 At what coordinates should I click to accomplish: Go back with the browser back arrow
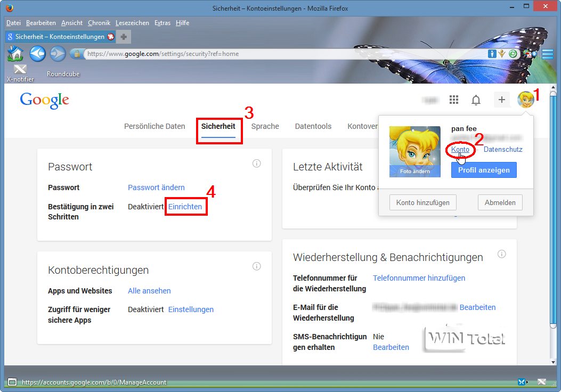pos(37,54)
